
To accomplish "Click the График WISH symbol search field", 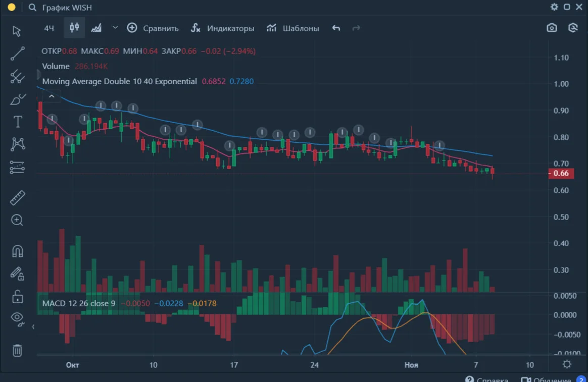I will [x=67, y=8].
